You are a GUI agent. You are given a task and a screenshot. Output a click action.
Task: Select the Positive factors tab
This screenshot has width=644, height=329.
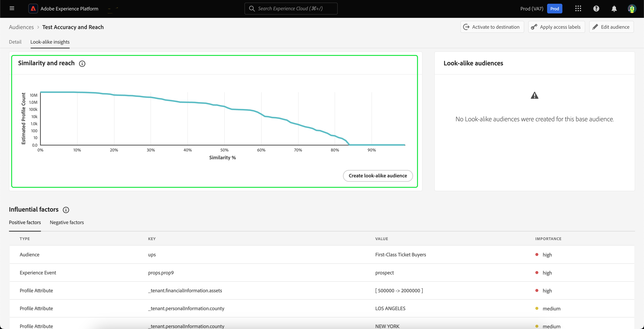[25, 222]
